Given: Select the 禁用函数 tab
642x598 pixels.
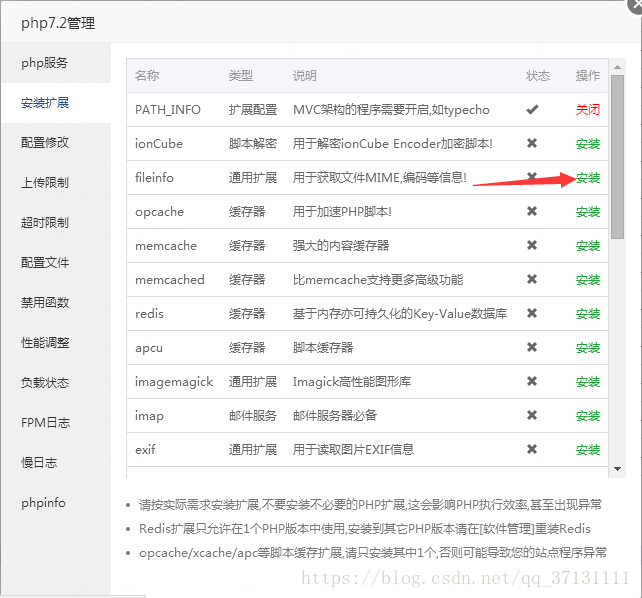Looking at the screenshot, I should pyautogui.click(x=45, y=303).
